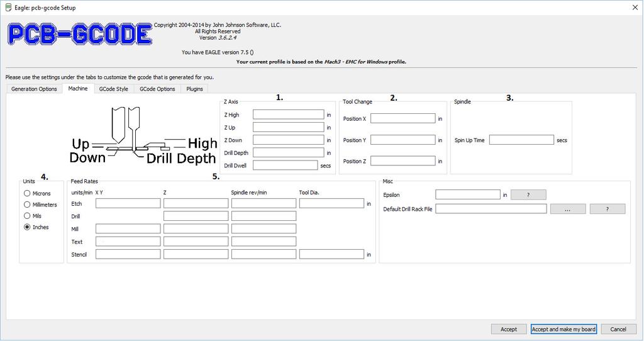Open help for Default Drill Rack File
Viewport: 644px width, 341px height.
point(608,209)
